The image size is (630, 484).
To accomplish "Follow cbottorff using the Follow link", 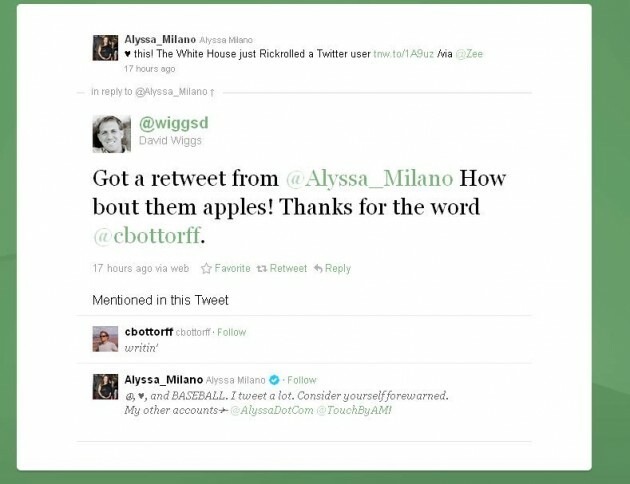I will (x=231, y=332).
